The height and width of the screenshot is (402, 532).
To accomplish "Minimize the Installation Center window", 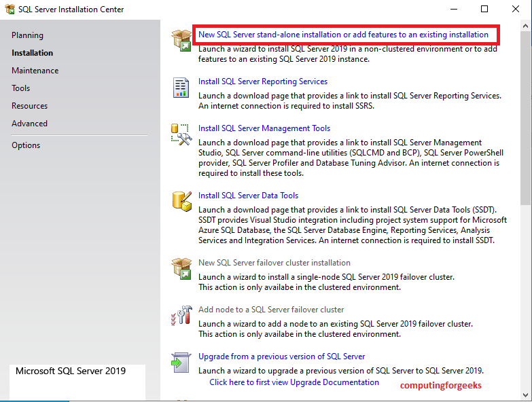I will click(x=454, y=9).
